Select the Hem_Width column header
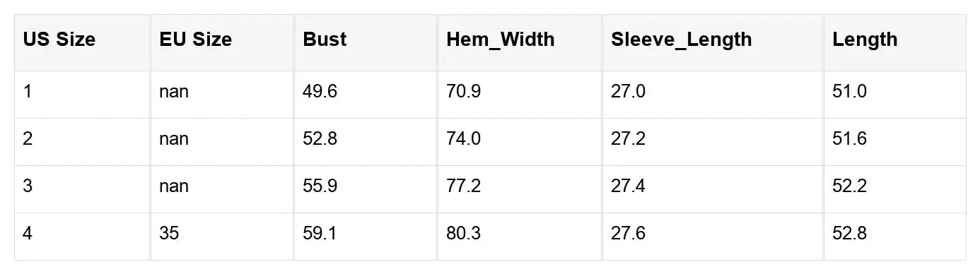The height and width of the screenshot is (274, 980). [x=520, y=42]
